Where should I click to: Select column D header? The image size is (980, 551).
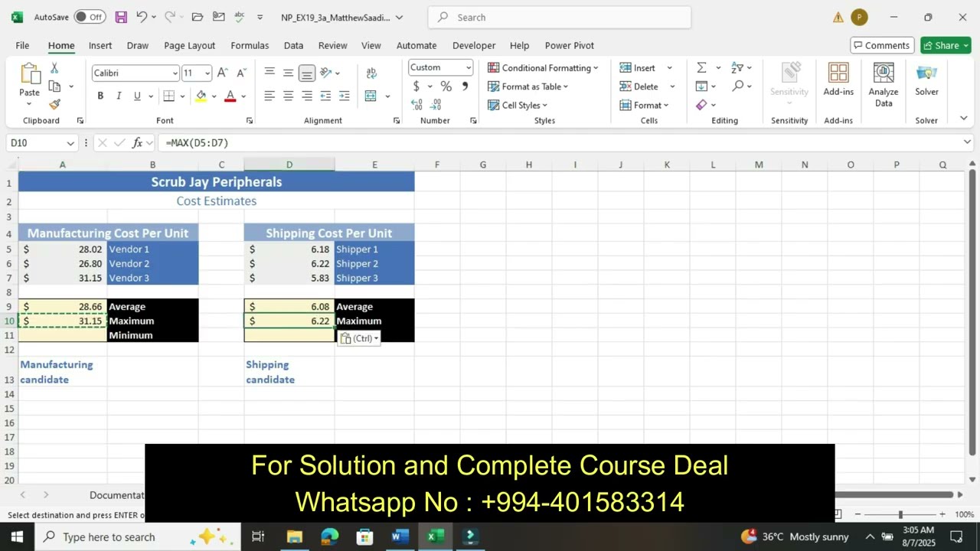point(289,165)
